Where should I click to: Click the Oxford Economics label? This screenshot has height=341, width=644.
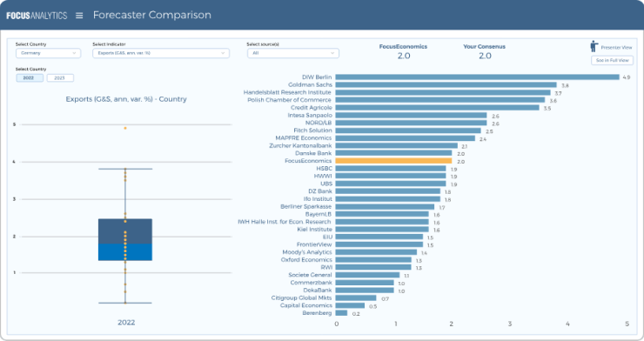pyautogui.click(x=306, y=260)
